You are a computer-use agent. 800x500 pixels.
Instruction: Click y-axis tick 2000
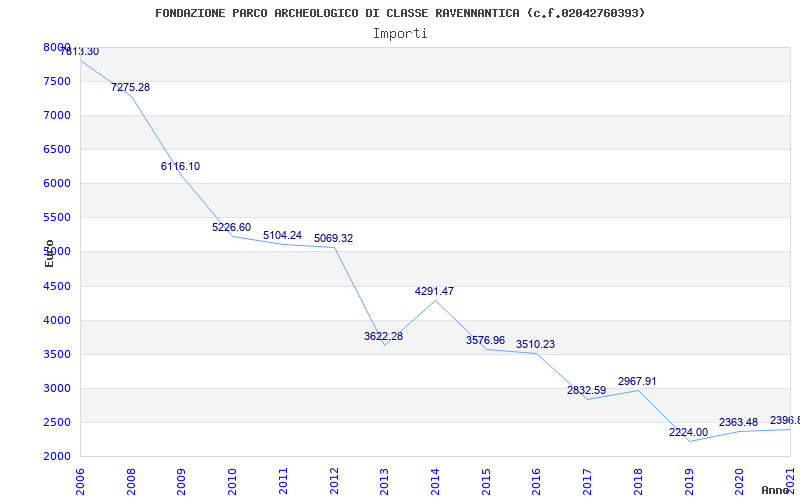click(57, 457)
